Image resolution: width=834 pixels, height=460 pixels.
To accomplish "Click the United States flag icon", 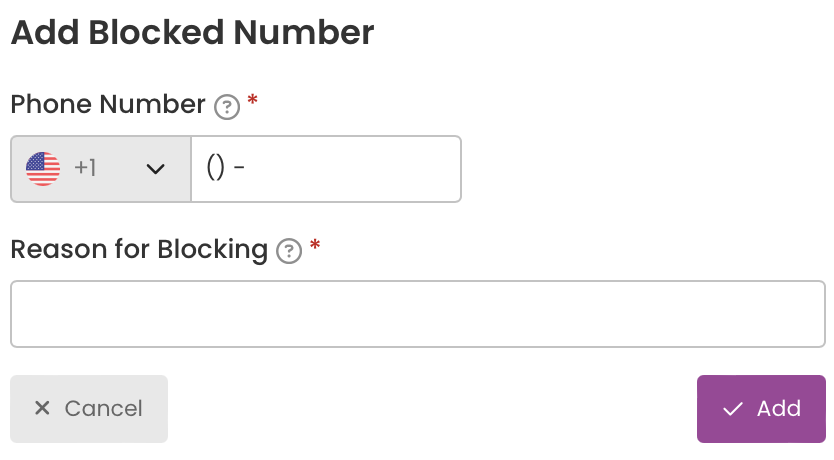I will pyautogui.click(x=43, y=169).
